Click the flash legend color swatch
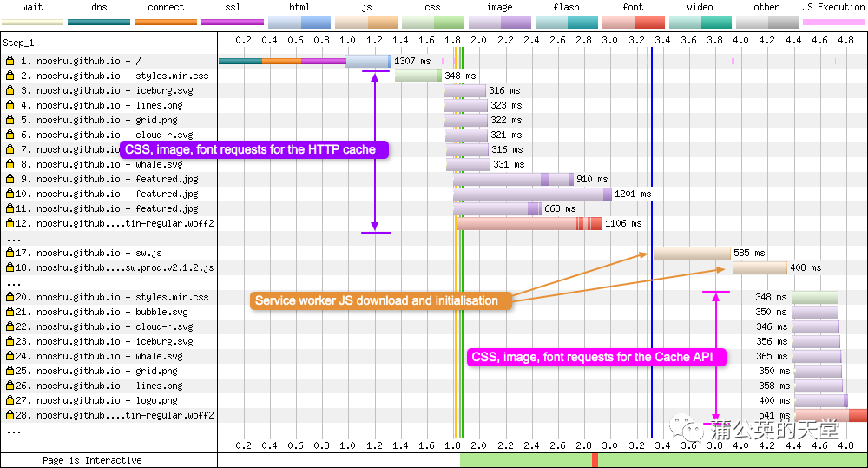Screen dimensions: 868x468 tap(567, 23)
